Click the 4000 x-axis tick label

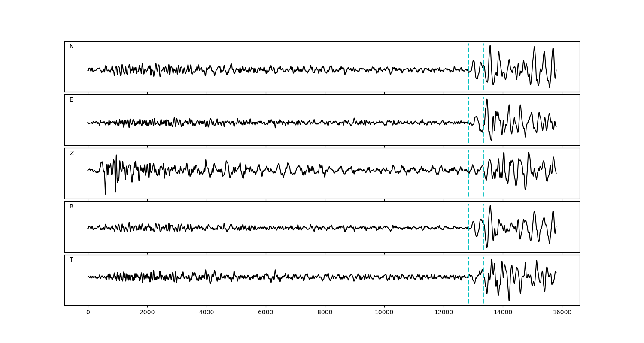(x=207, y=313)
